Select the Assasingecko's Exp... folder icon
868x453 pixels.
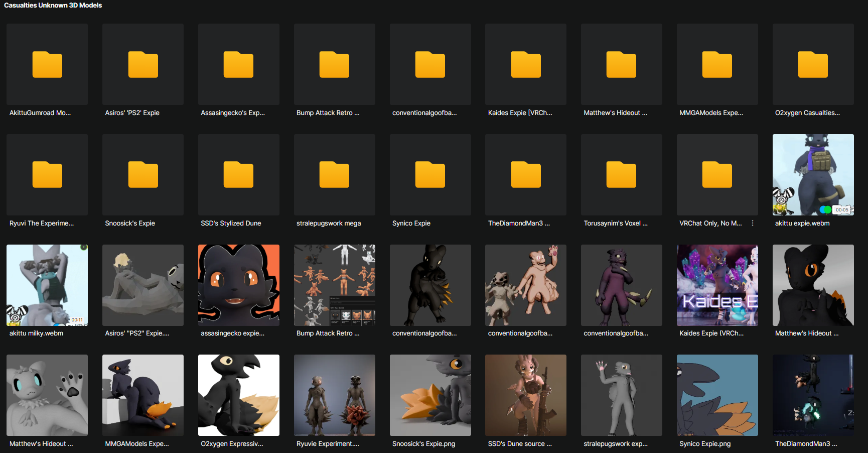tap(239, 64)
